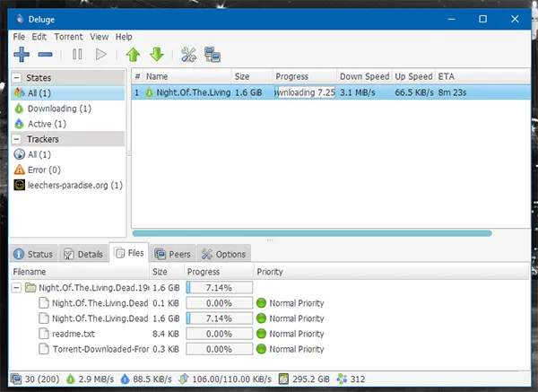Select All (1) under Trackers
The height and width of the screenshot is (392, 538).
click(x=67, y=154)
